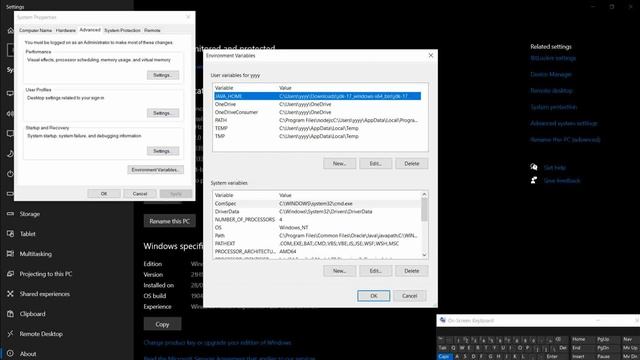This screenshot has width=640, height=360.
Task: Click the Rename this PC button
Action: [x=169, y=221]
